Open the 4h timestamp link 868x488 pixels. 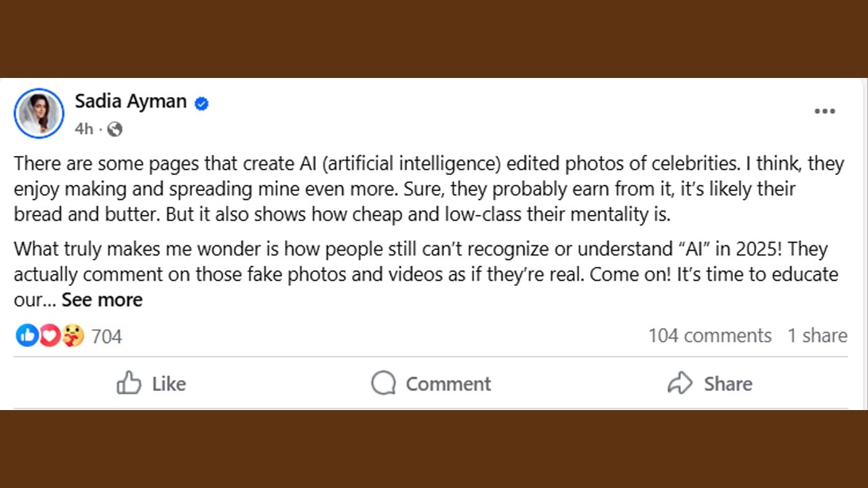coord(83,129)
